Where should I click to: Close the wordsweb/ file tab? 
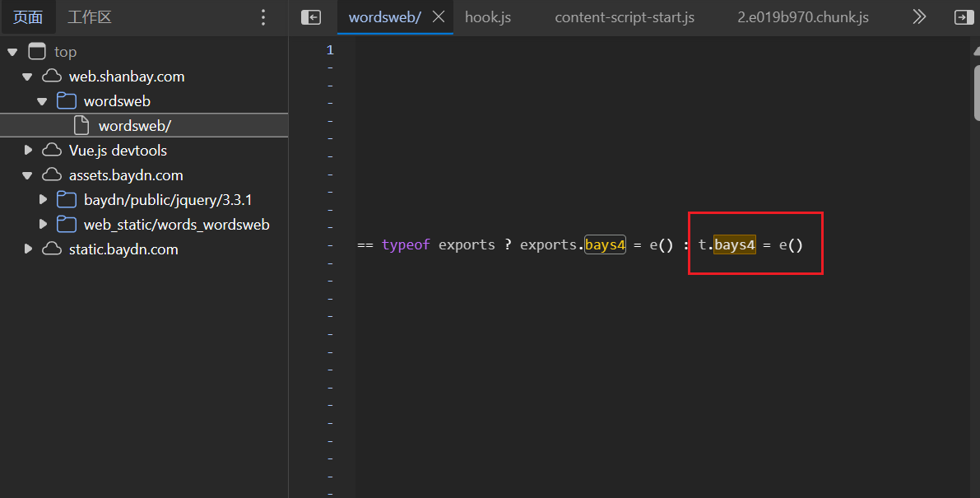[x=439, y=17]
